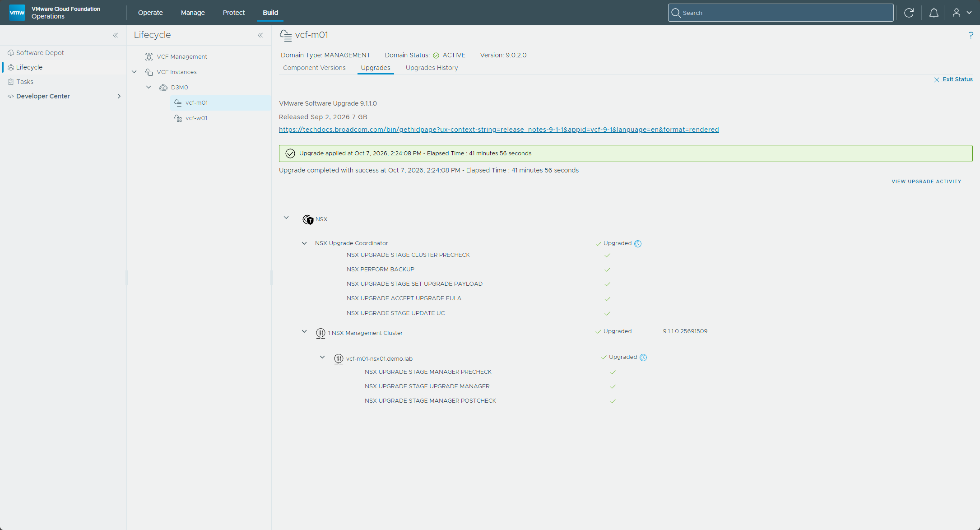Collapse the D3MO tree node
This screenshot has width=980, height=530.
point(149,87)
